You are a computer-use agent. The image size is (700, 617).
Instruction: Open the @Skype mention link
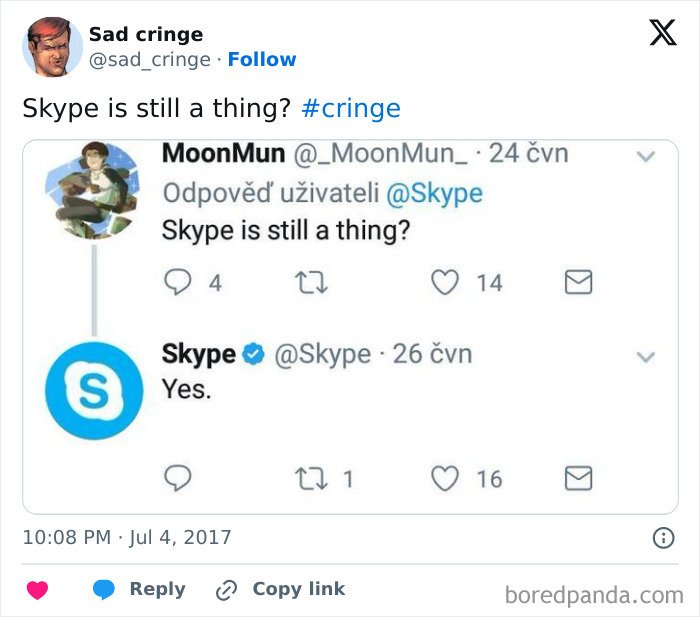click(x=434, y=194)
